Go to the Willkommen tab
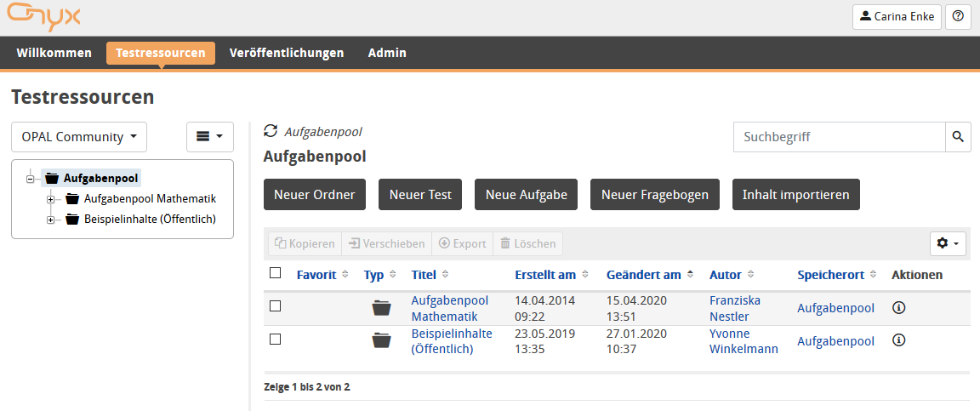Image resolution: width=980 pixels, height=411 pixels. (x=54, y=53)
